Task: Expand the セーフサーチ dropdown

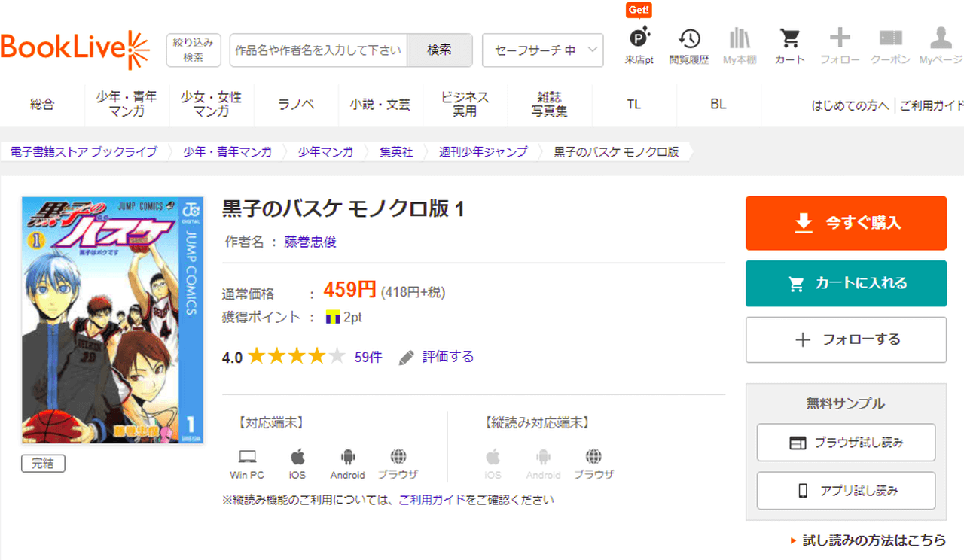Action: click(542, 50)
